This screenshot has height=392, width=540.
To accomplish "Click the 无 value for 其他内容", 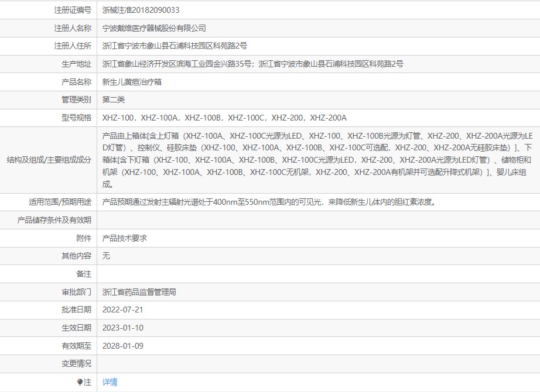I will pyautogui.click(x=106, y=256).
